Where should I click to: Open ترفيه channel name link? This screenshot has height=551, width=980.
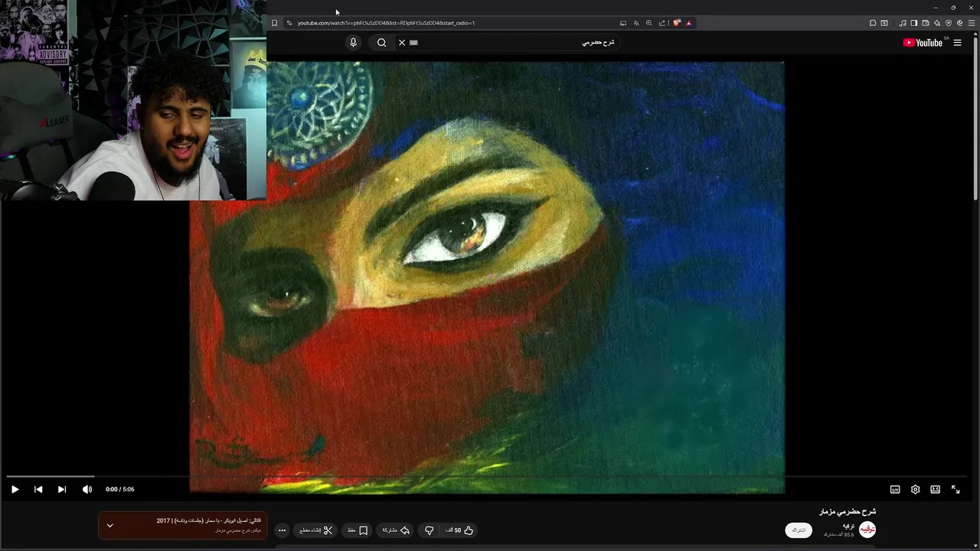(x=848, y=525)
